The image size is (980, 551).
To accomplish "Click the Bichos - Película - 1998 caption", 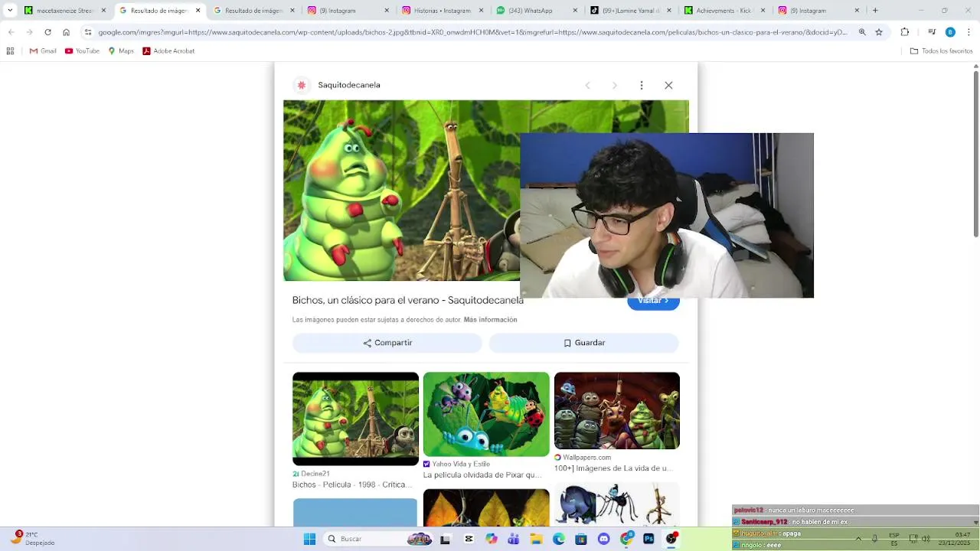I will [x=353, y=484].
